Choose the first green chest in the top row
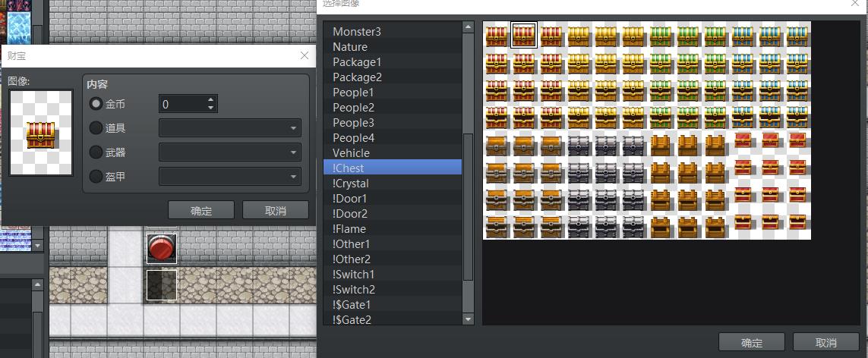The height and width of the screenshot is (358, 868). click(661, 36)
